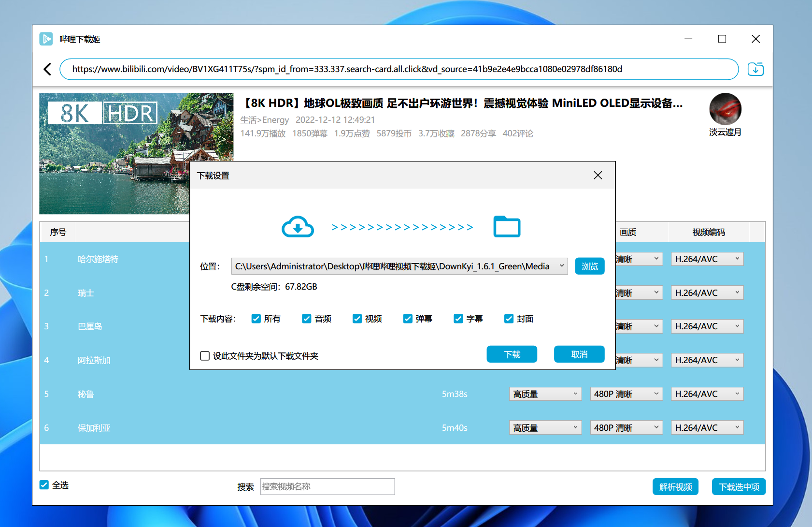Click the 画质 column header

coord(628,232)
